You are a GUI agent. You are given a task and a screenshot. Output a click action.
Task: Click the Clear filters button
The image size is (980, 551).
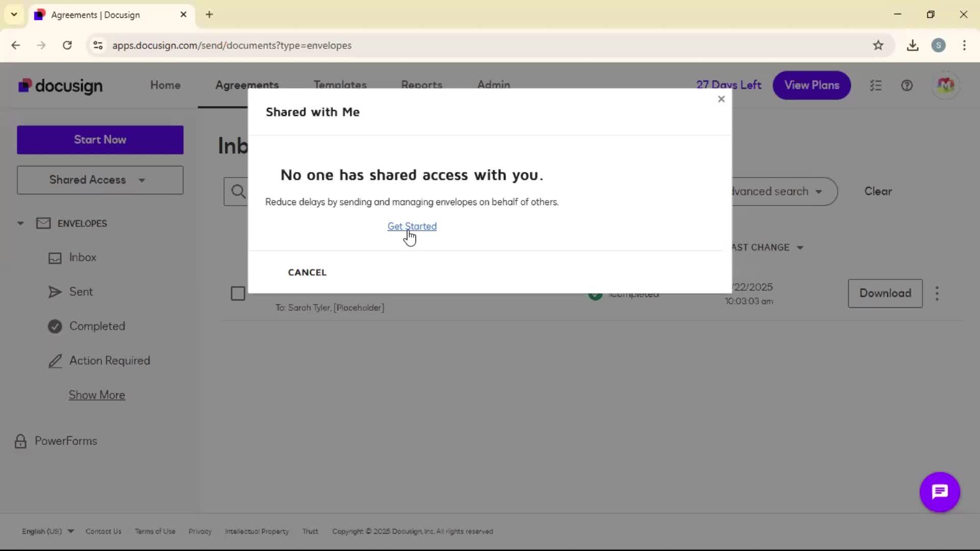coord(878,191)
